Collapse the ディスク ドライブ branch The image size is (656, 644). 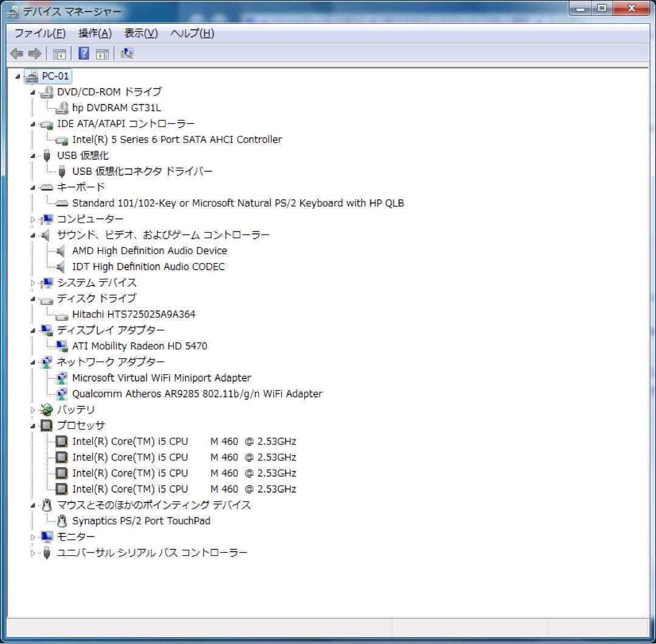click(x=33, y=299)
